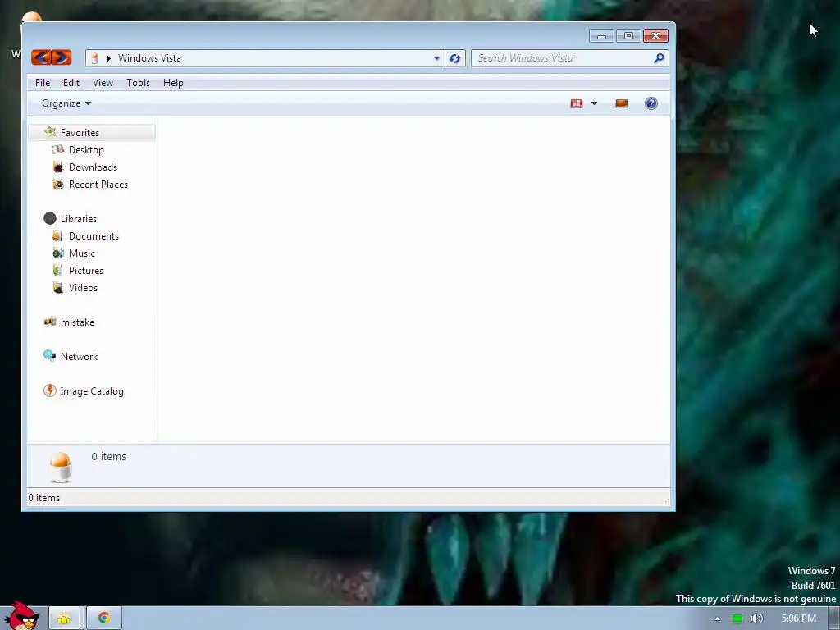This screenshot has width=840, height=630.
Task: Click the Pictures library icon
Action: [x=57, y=270]
